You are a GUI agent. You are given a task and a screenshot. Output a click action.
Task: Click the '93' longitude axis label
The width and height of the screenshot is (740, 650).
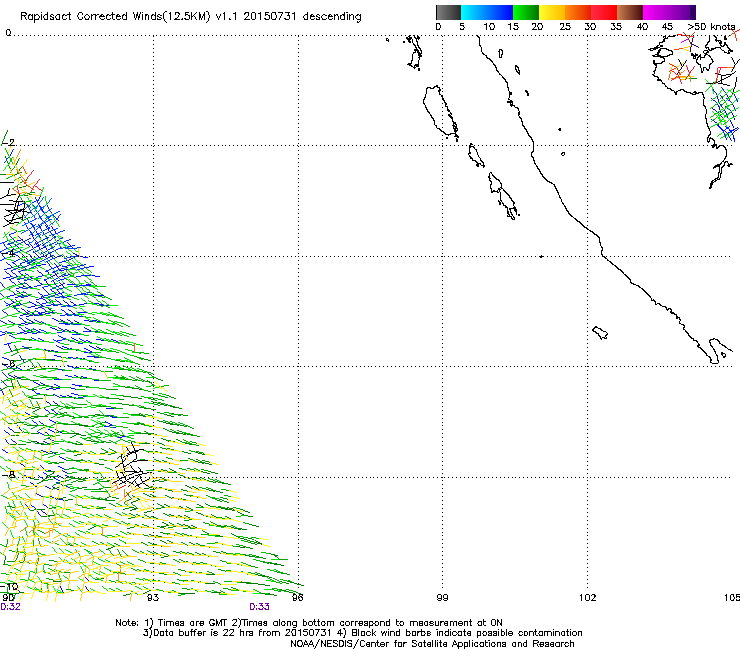(x=153, y=598)
